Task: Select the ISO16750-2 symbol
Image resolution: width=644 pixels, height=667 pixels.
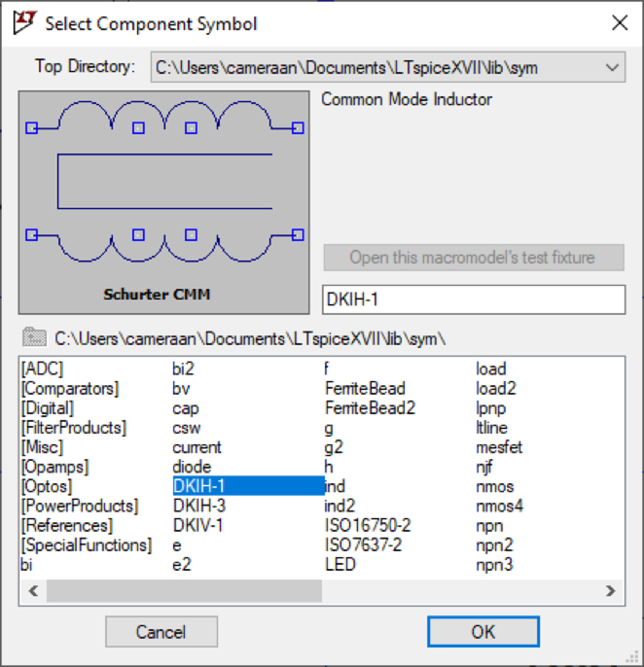Action: pos(368,526)
